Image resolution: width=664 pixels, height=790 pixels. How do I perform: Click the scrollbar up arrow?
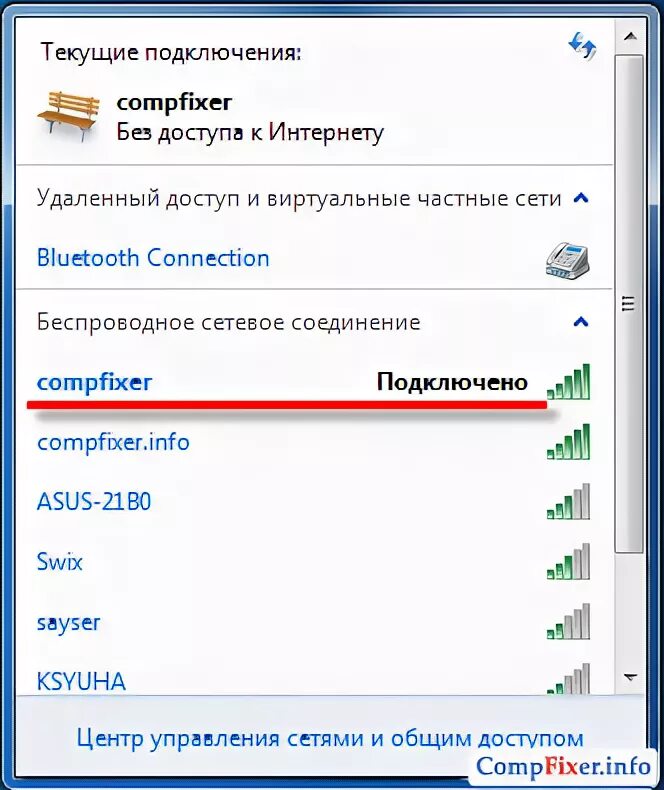pos(630,37)
